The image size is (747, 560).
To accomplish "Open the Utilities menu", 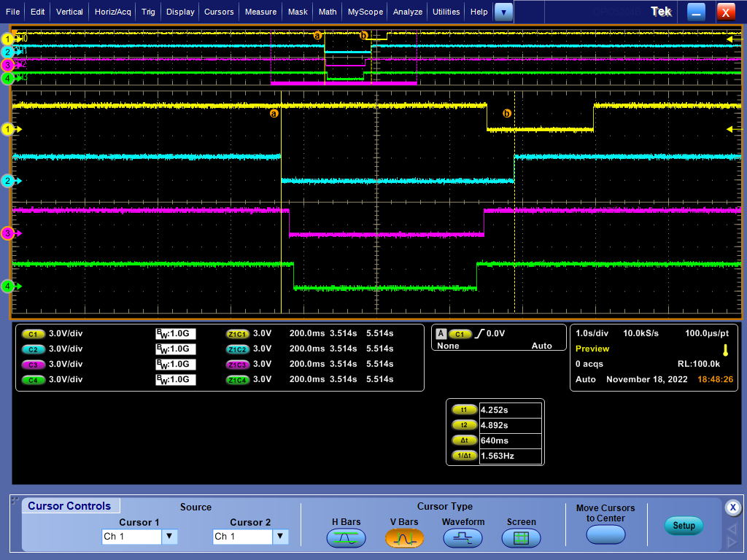I will click(446, 12).
